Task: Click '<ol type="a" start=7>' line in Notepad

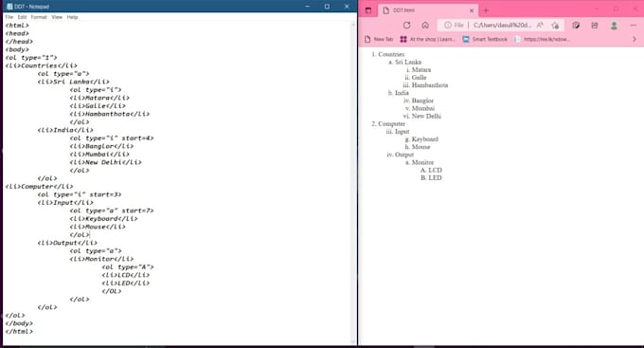Action: tap(112, 211)
